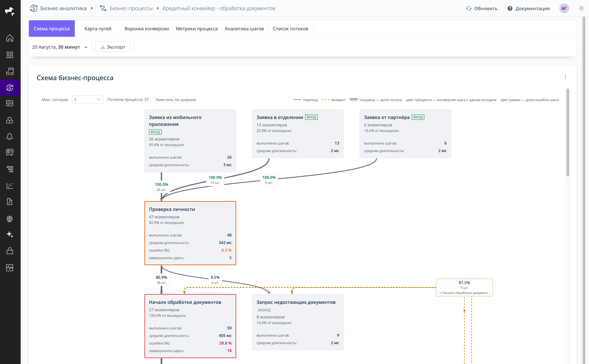Open the activity pulse sidebar icon
The width and height of the screenshot is (589, 364).
[10, 268]
